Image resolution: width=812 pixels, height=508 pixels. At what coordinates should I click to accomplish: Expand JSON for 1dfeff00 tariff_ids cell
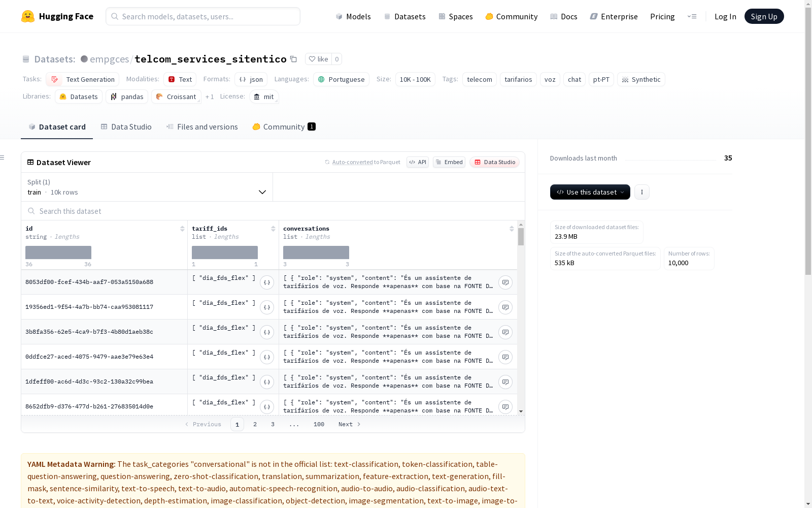tap(267, 382)
